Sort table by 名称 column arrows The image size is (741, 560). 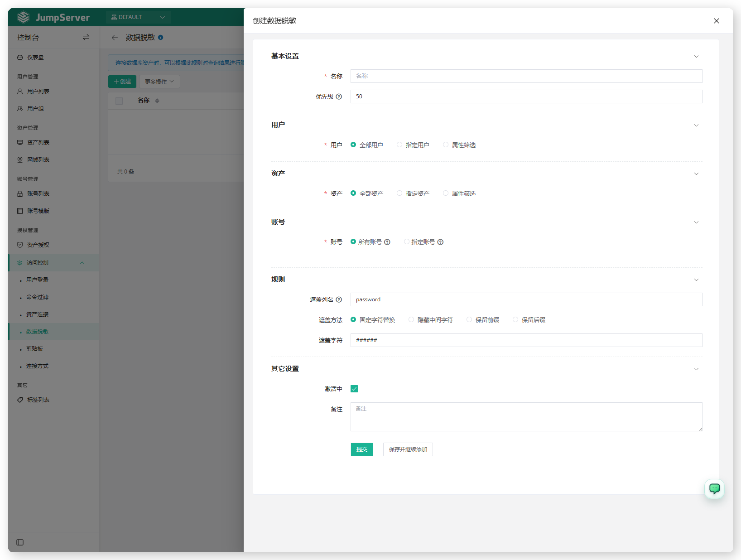[157, 101]
